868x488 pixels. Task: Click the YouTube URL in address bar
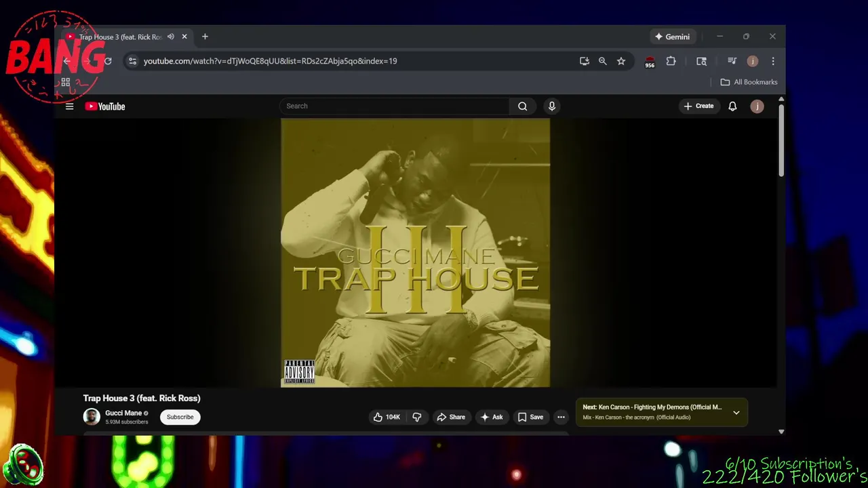coord(270,61)
